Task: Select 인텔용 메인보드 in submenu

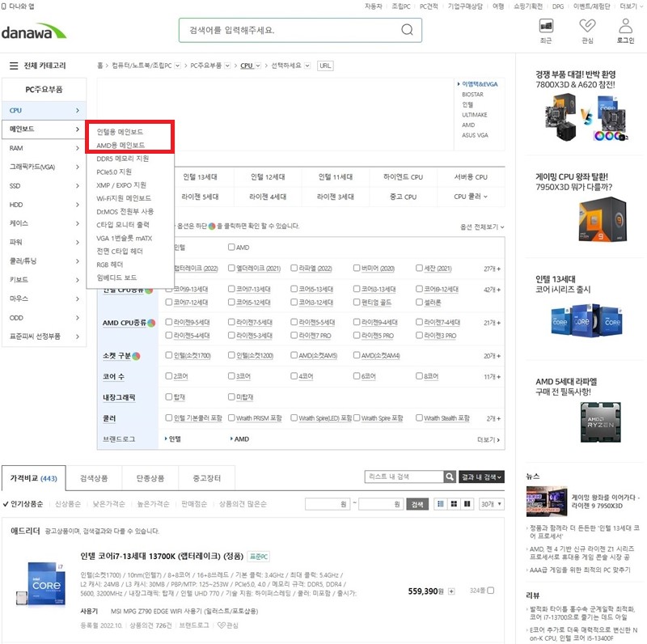Action: pos(120,132)
